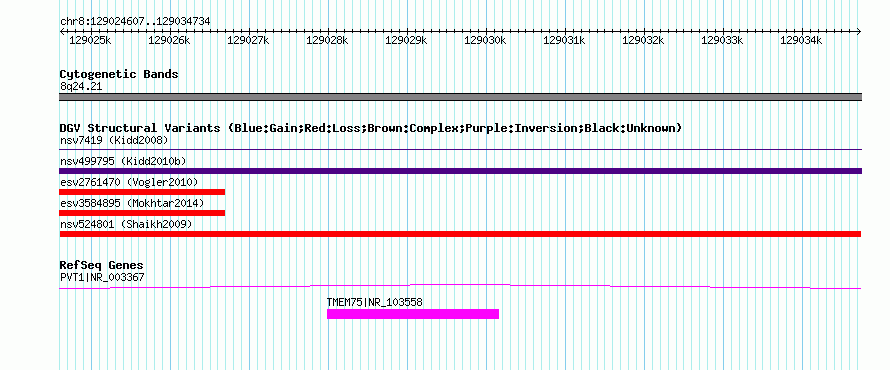Click the DGV Structural Variants track title
Image resolution: width=890 pixels, height=370 pixels.
pyautogui.click(x=371, y=128)
